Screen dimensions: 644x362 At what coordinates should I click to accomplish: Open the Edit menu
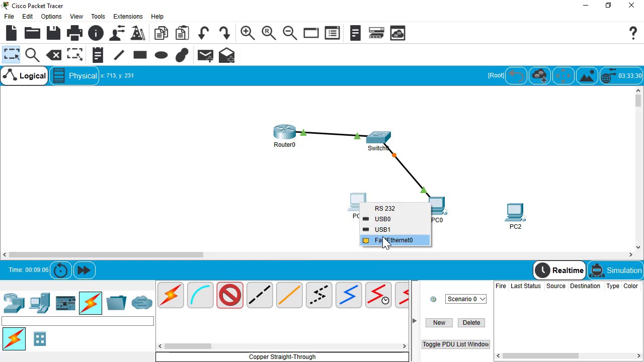click(27, 16)
